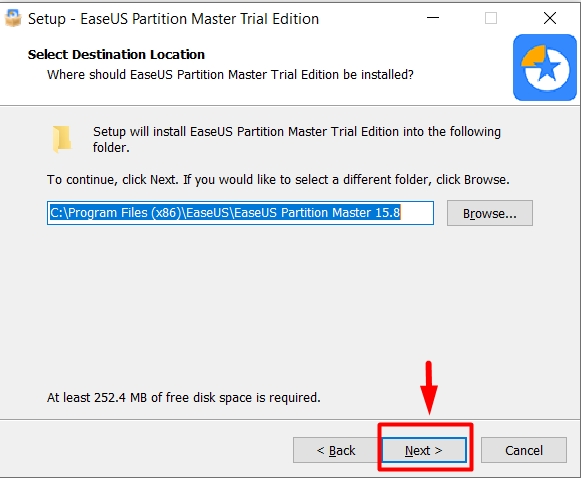Image resolution: width=581 pixels, height=478 pixels.
Task: Click the Select Destination Location heading
Action: [116, 54]
